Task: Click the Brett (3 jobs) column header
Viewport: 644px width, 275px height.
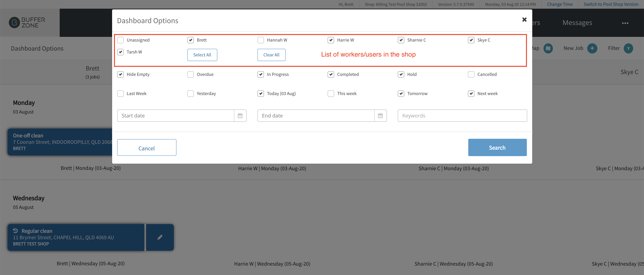Action: 93,72
